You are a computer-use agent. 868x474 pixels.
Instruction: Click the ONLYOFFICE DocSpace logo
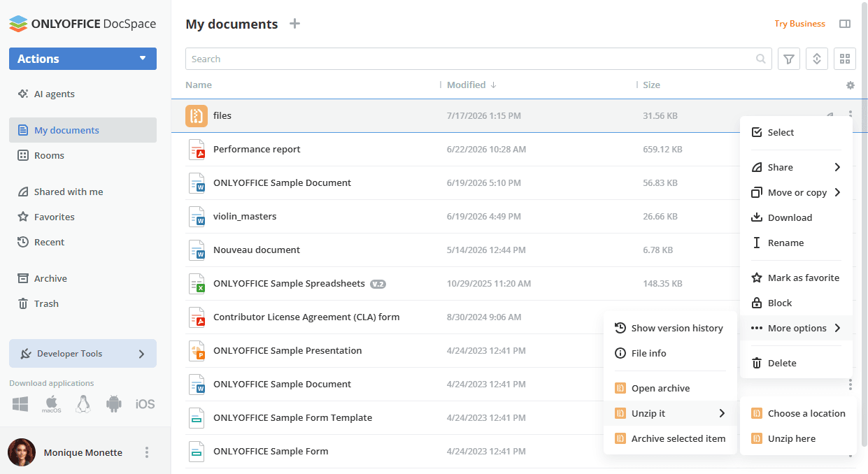pos(83,24)
